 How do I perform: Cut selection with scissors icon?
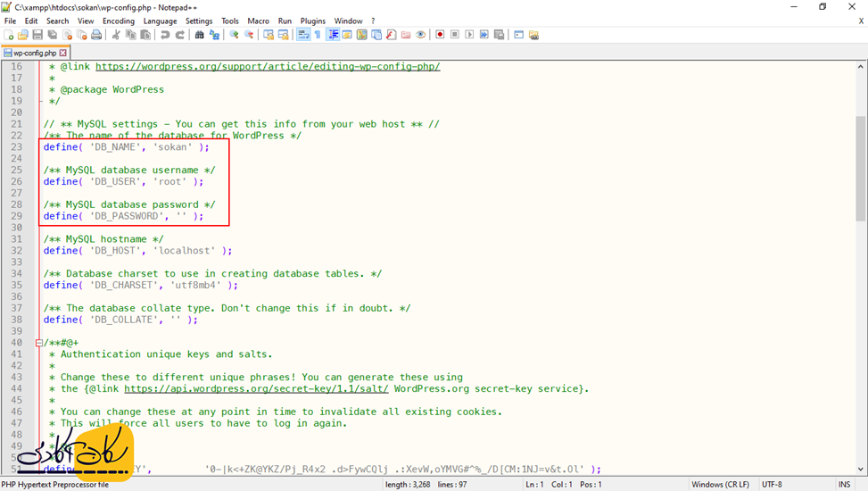pyautogui.click(x=116, y=35)
